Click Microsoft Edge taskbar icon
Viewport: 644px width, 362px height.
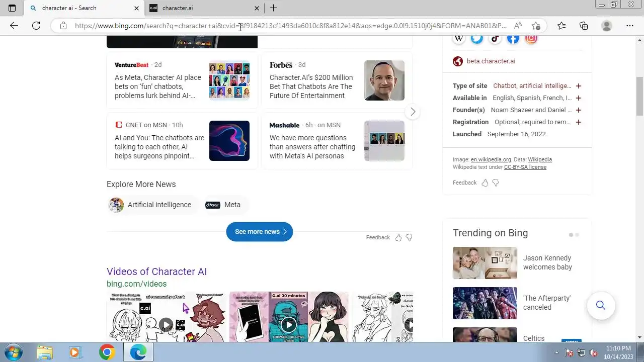pos(138,352)
